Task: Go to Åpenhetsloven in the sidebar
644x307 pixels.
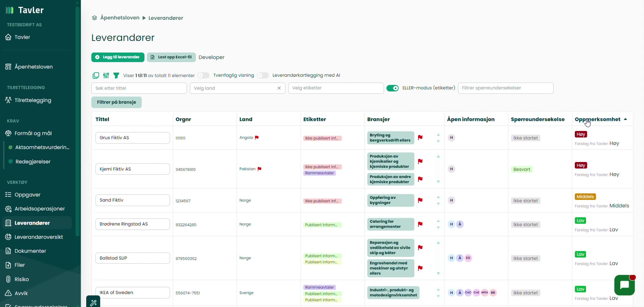Action: (x=34, y=67)
